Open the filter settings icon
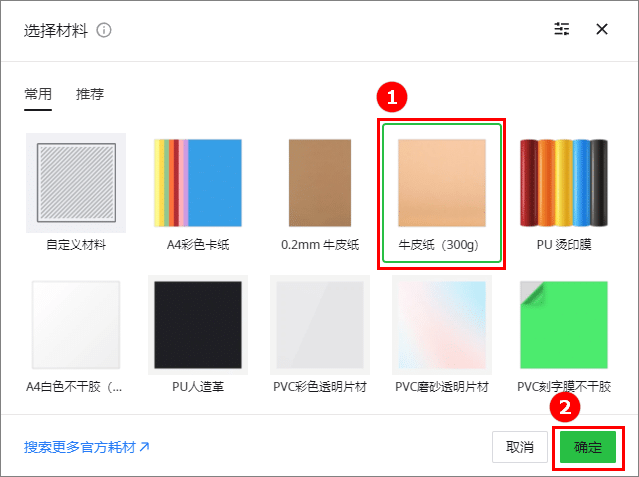639x477 pixels. (x=562, y=29)
